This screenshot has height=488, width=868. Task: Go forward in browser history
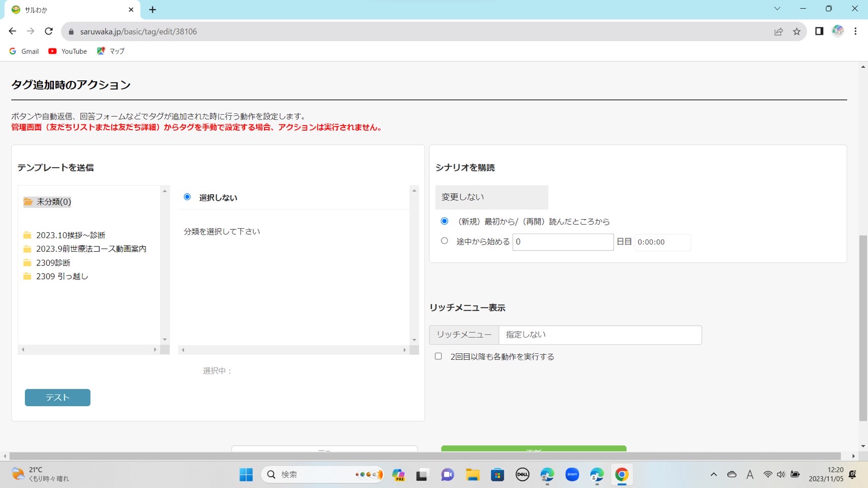pyautogui.click(x=31, y=32)
